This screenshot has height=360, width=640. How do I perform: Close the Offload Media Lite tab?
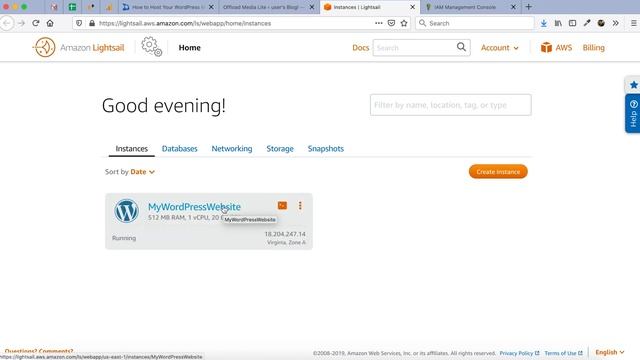pyautogui.click(x=311, y=7)
